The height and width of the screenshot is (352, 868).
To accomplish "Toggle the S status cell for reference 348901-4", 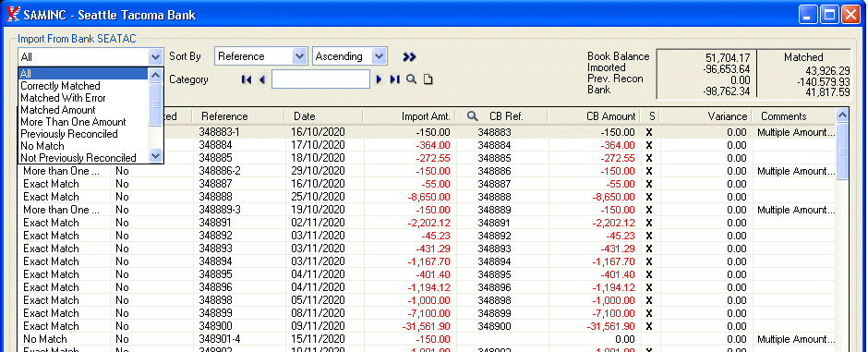I will [x=649, y=339].
